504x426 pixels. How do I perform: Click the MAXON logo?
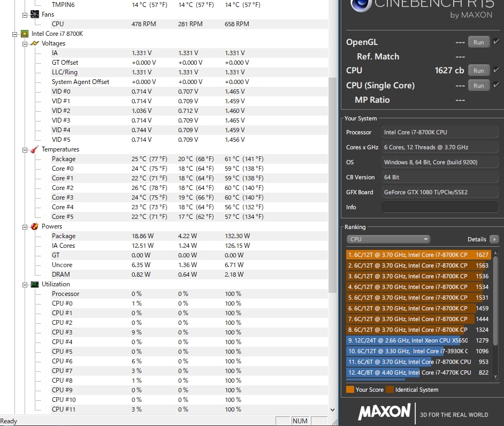pyautogui.click(x=385, y=412)
